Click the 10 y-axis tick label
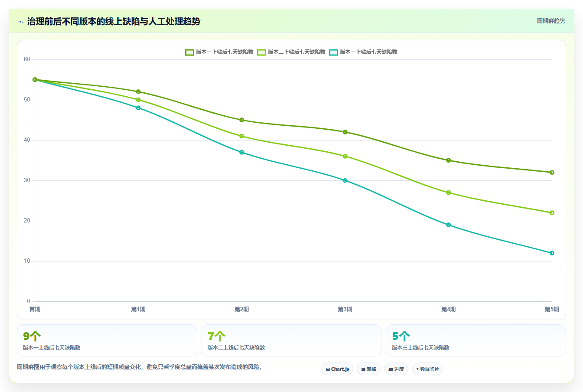This screenshot has height=392, width=583. (27, 261)
